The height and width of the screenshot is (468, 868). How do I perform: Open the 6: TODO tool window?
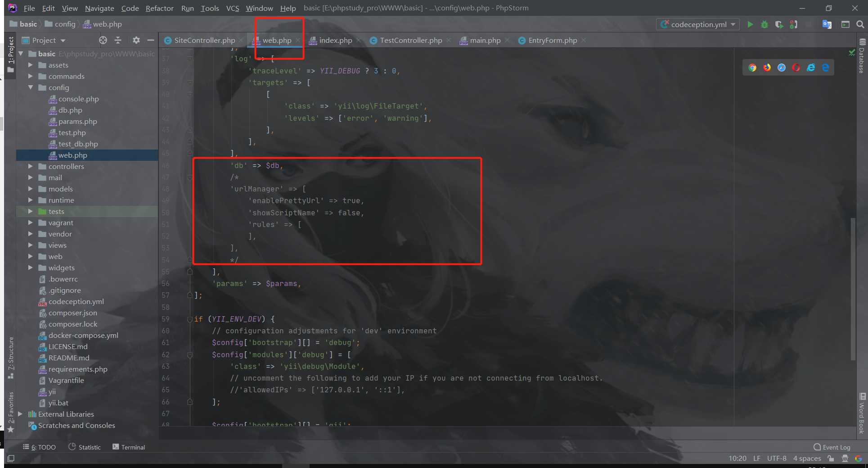click(x=40, y=447)
